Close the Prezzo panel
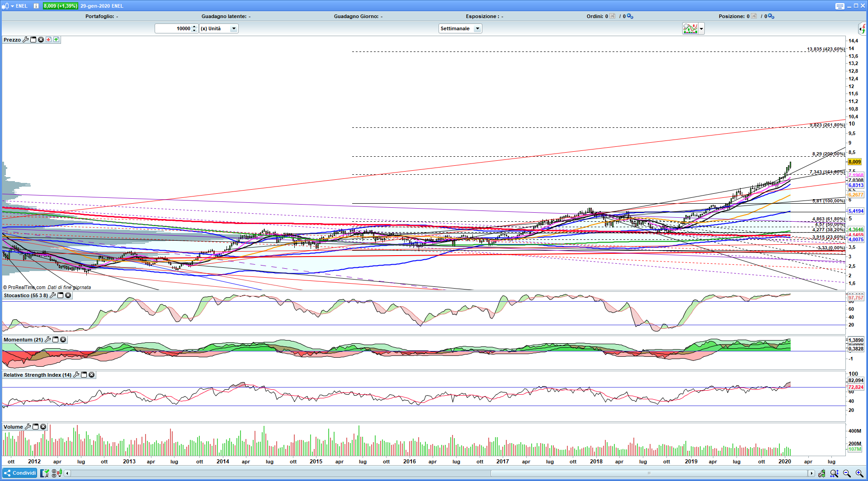Screen dimensions: 868x481 [41, 40]
